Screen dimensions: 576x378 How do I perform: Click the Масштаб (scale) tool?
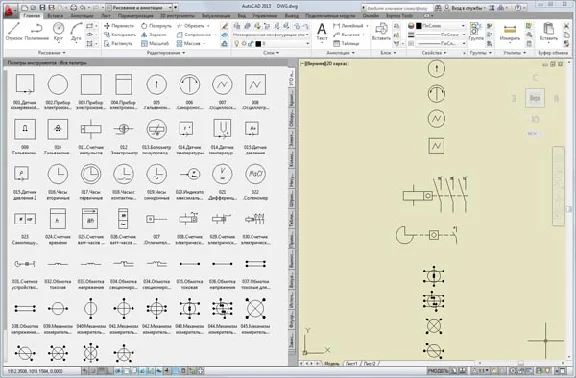[155, 43]
